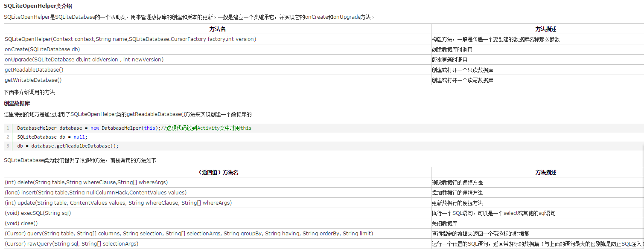This screenshot has width=644, height=249.
Task: Click the '创建或打开一个读写数据库' cell
Action: pos(538,80)
